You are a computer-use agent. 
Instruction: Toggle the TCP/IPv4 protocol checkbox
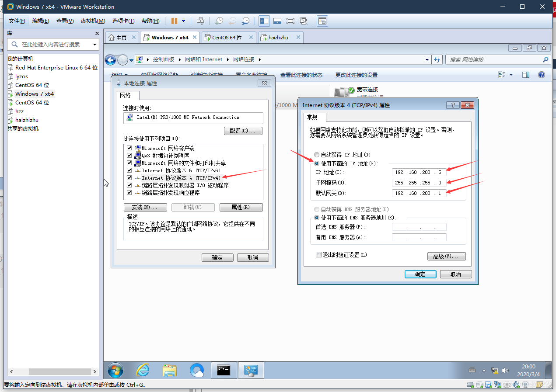tap(129, 178)
